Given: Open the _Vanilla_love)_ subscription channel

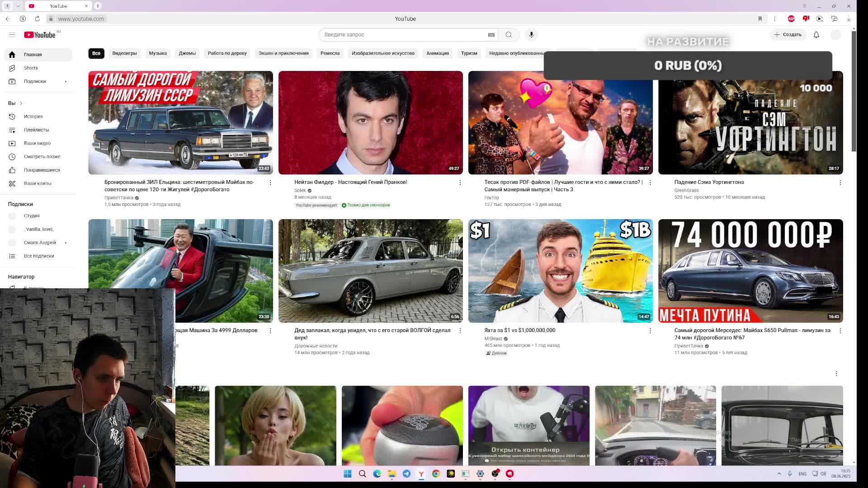Looking at the screenshot, I should click(38, 230).
